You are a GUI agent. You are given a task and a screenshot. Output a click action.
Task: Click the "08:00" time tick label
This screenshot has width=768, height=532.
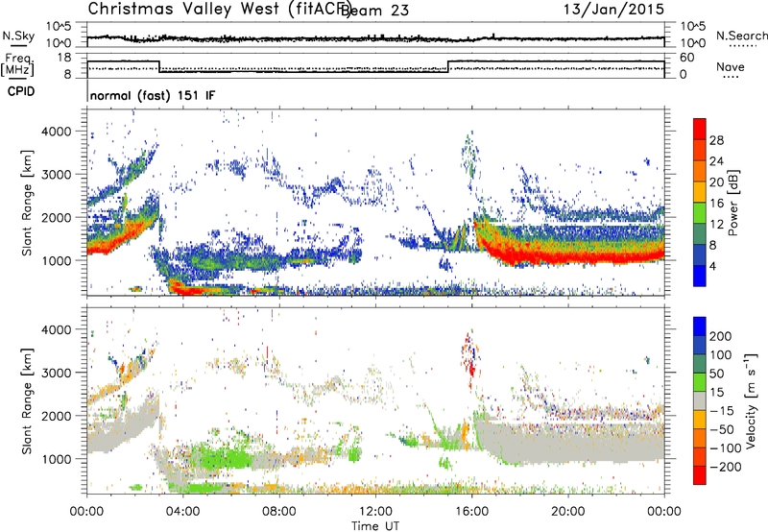(279, 512)
